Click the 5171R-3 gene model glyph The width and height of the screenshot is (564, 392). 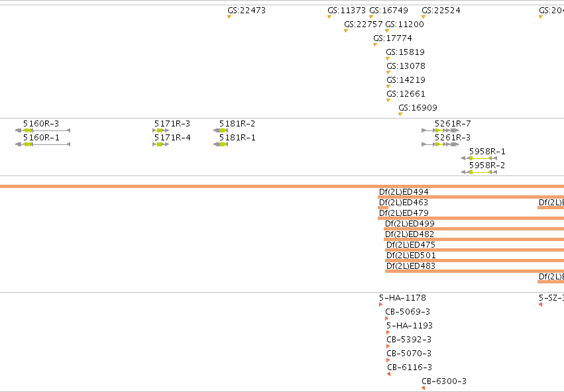click(x=161, y=130)
